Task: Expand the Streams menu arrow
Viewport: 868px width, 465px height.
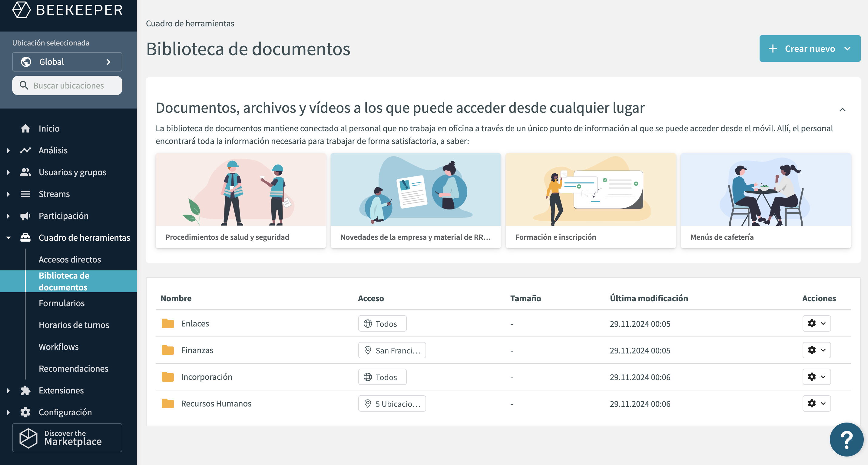Action: pos(8,194)
